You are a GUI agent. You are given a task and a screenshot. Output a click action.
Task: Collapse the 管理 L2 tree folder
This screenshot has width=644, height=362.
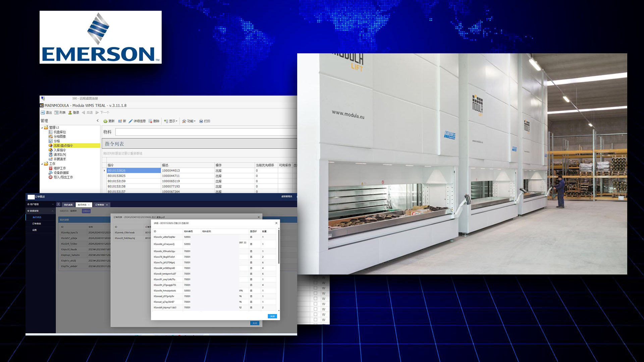[x=42, y=128]
